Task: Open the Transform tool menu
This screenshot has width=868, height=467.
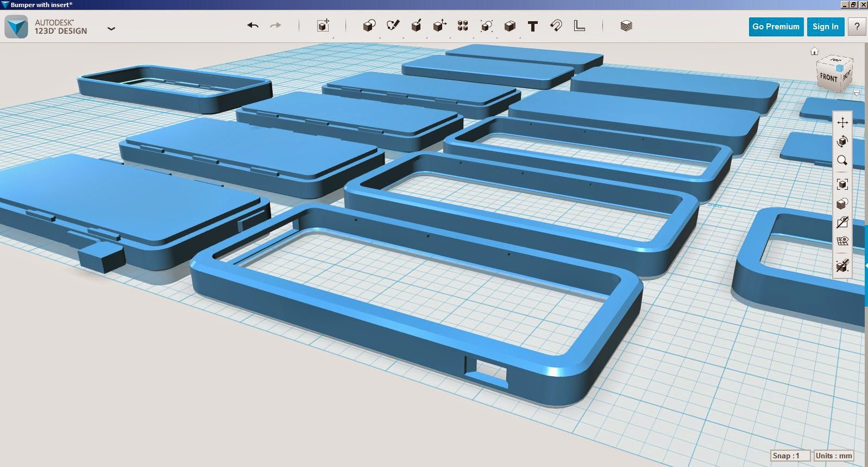Action: click(x=323, y=26)
